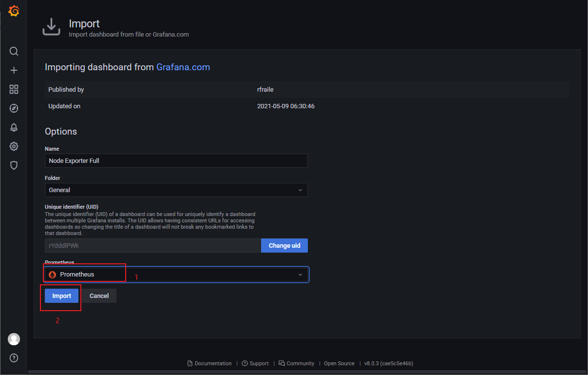
Task: Click the Import page title
Action: pos(84,23)
